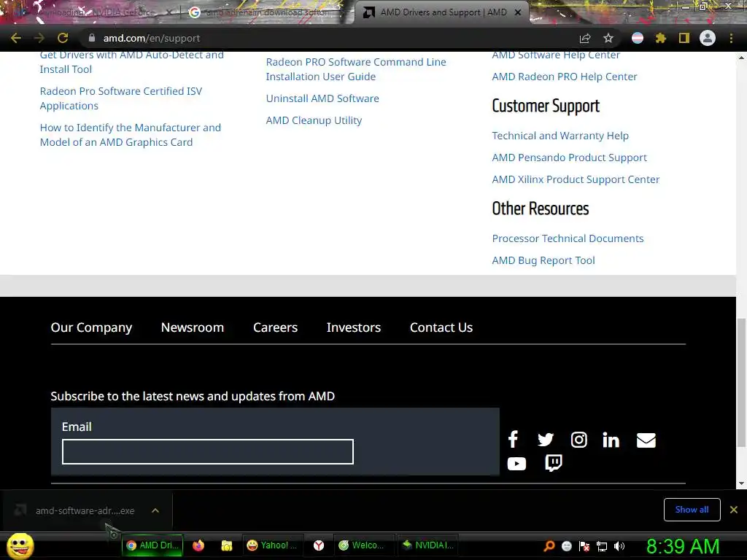Viewport: 747px width, 560px height.
Task: Open AMD's LinkedIn icon
Action: 611,439
